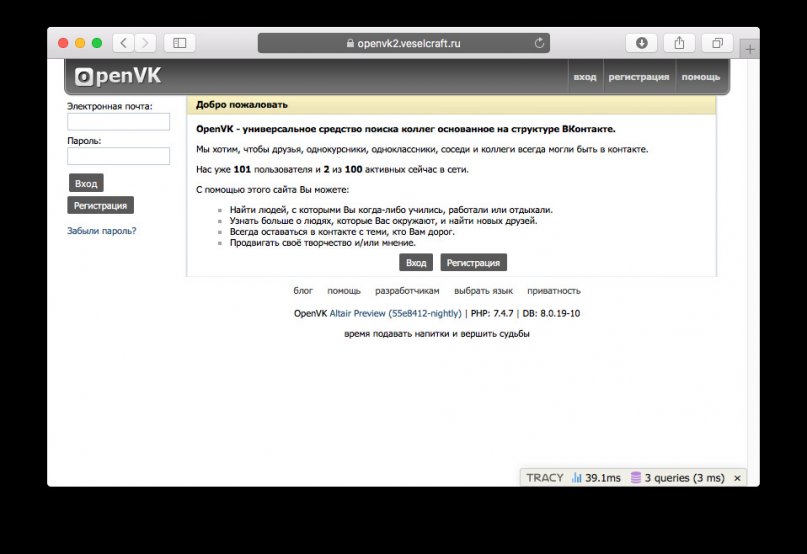Open the Safari share button

click(679, 43)
